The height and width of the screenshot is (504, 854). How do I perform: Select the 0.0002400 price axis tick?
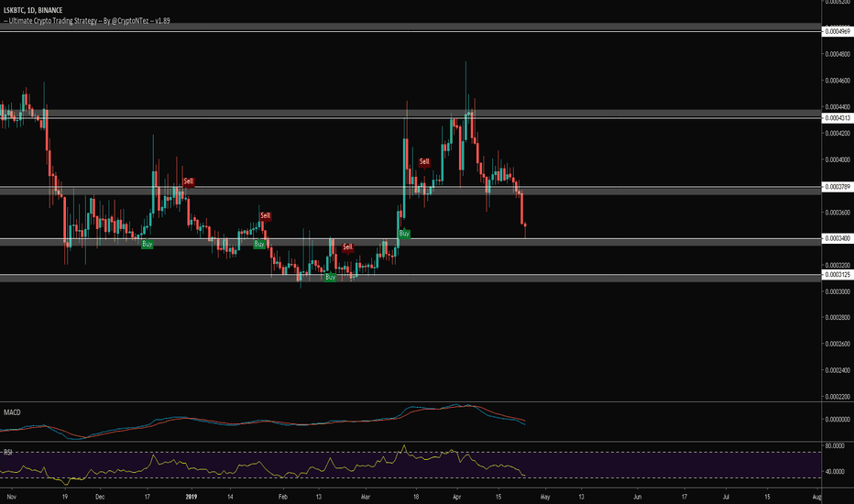pyautogui.click(x=838, y=370)
